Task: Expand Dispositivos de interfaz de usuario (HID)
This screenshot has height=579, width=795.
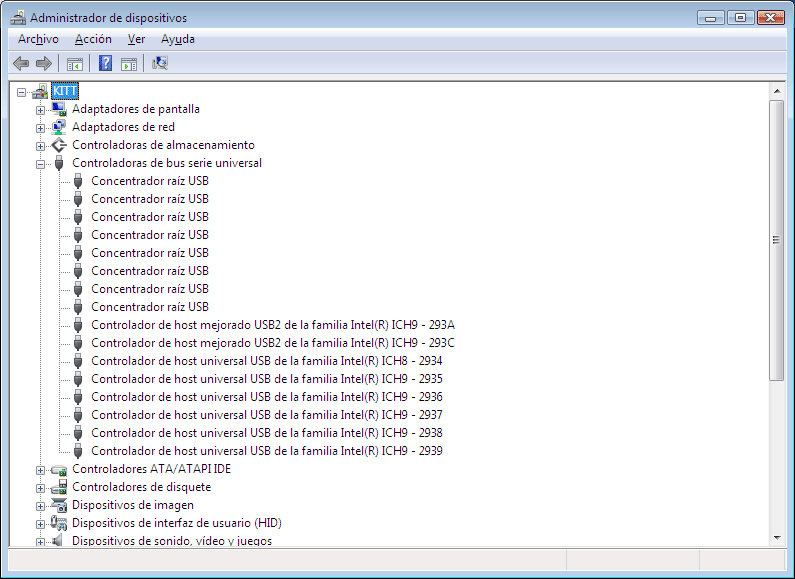Action: [41, 524]
